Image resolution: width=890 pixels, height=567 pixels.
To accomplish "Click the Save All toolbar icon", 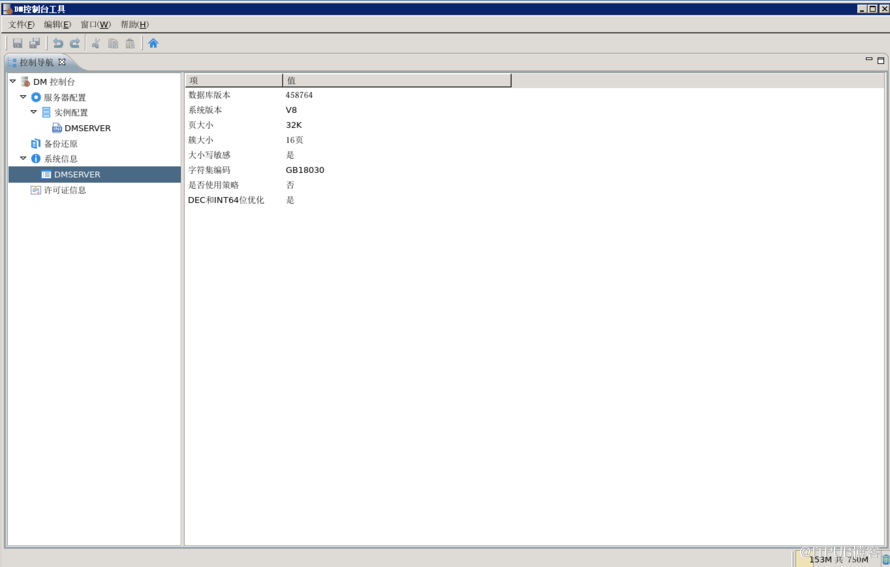I will click(x=35, y=43).
